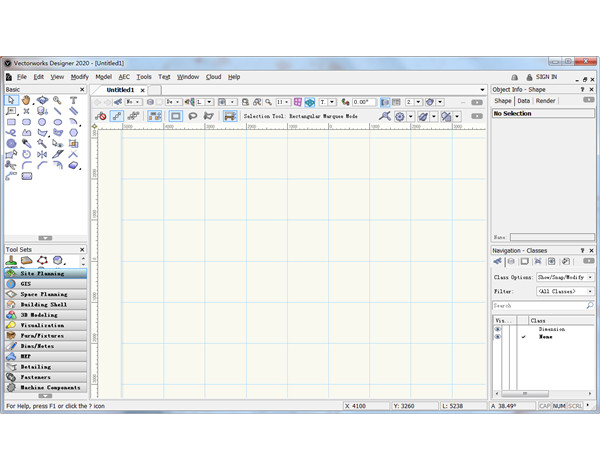Toggle Disabled Interactive Scaling mode
Viewport: 601px width, 466px height.
point(101,116)
